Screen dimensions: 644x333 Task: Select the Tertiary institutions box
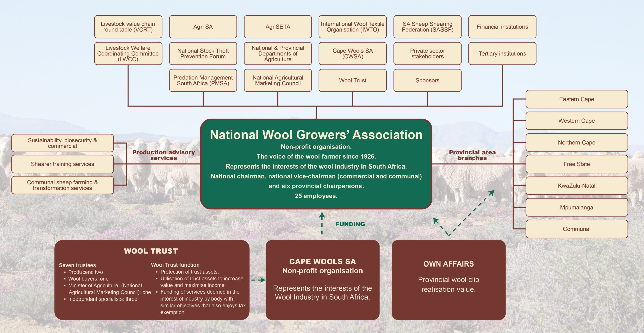(502, 53)
